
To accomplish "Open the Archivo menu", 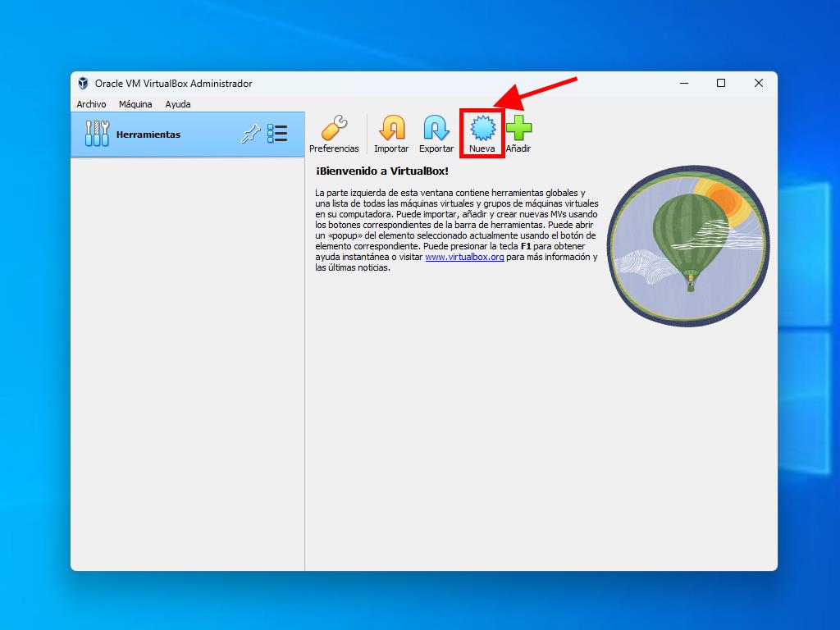I will click(x=91, y=104).
